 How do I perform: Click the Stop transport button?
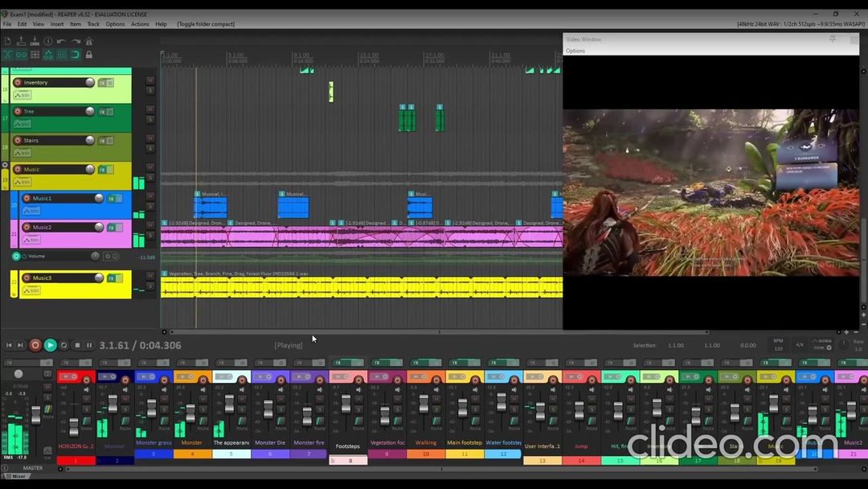click(x=77, y=345)
